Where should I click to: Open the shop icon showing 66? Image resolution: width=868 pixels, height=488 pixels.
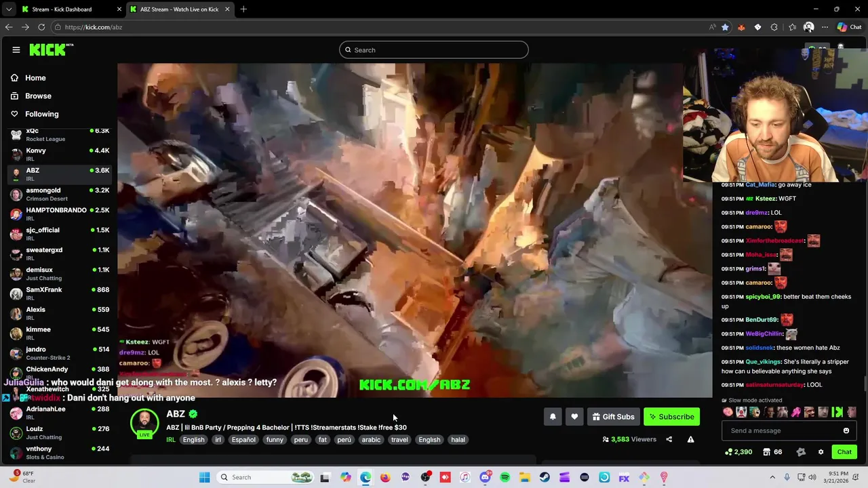coord(772,452)
